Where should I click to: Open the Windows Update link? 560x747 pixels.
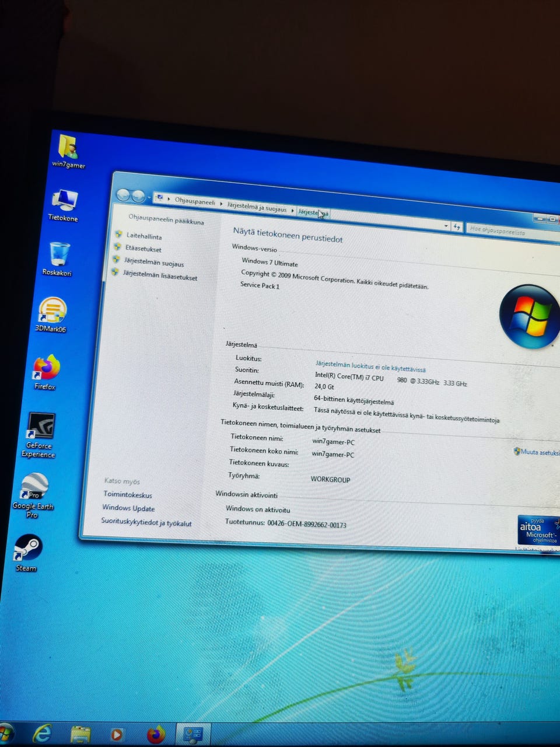pos(128,508)
